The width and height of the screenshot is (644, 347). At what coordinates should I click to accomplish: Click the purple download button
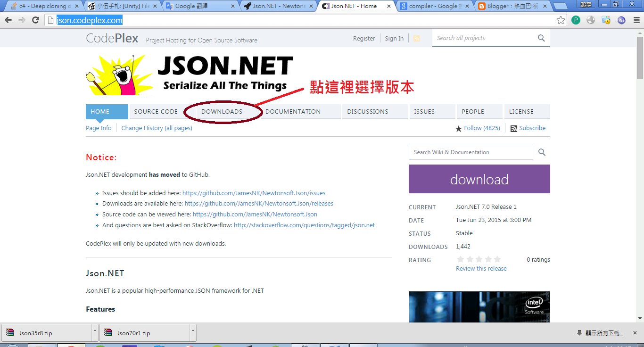click(479, 179)
